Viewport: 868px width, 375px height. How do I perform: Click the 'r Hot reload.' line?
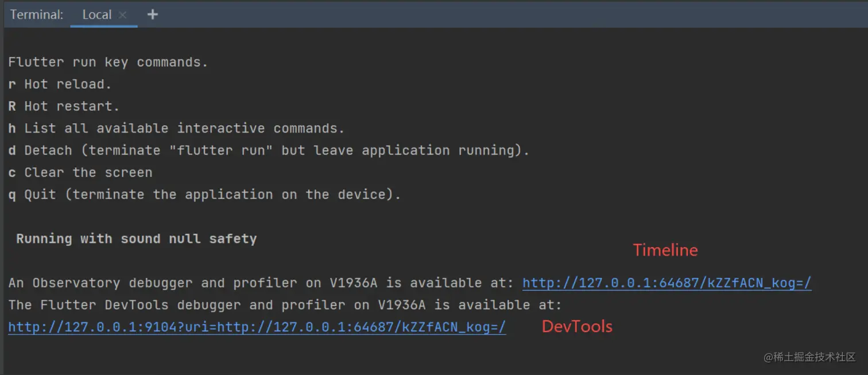click(x=60, y=84)
